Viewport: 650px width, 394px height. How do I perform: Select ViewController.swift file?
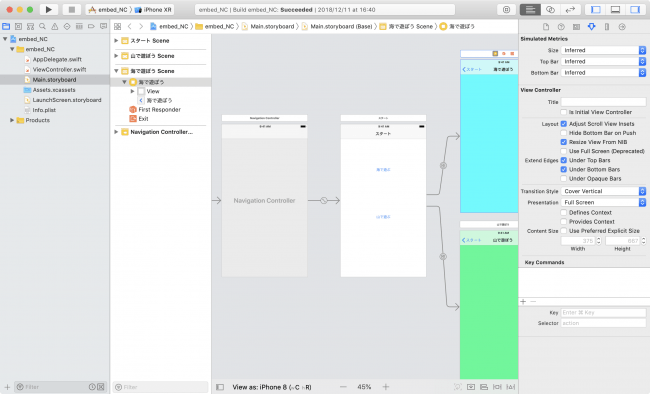(x=59, y=70)
